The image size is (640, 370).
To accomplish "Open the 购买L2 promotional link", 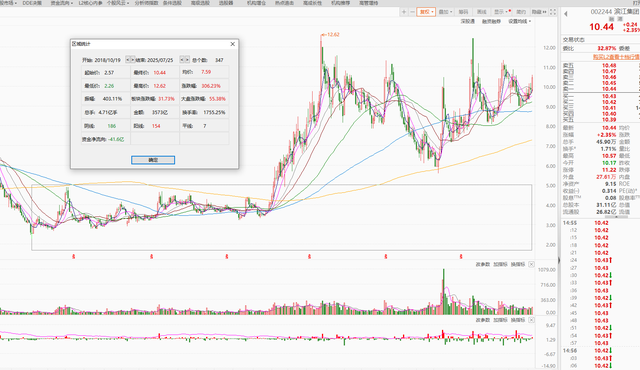I will pos(616,57).
